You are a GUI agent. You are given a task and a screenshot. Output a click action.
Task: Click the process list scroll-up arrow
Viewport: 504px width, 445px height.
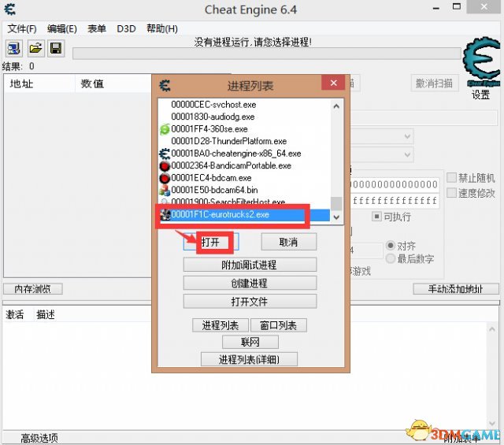coord(336,106)
